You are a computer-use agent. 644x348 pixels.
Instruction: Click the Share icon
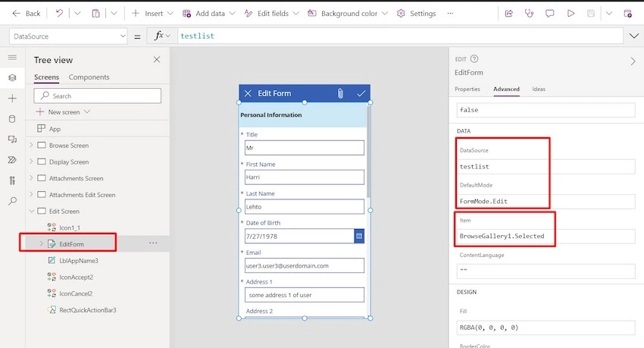coord(508,14)
